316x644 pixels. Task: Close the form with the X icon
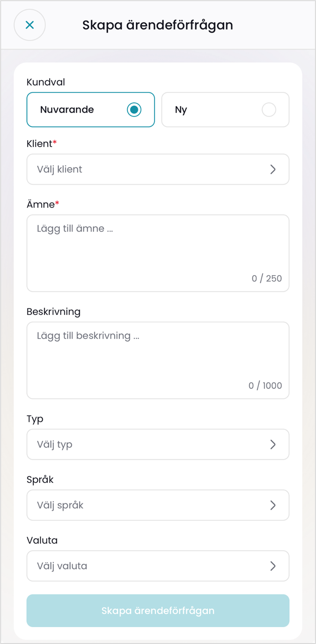[29, 25]
